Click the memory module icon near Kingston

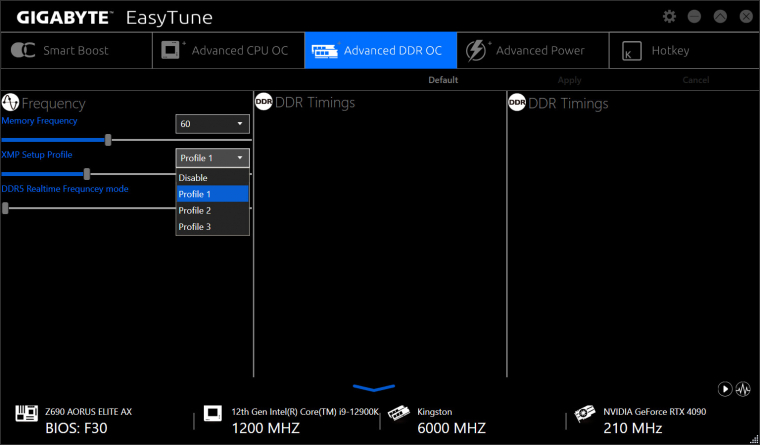click(398, 413)
